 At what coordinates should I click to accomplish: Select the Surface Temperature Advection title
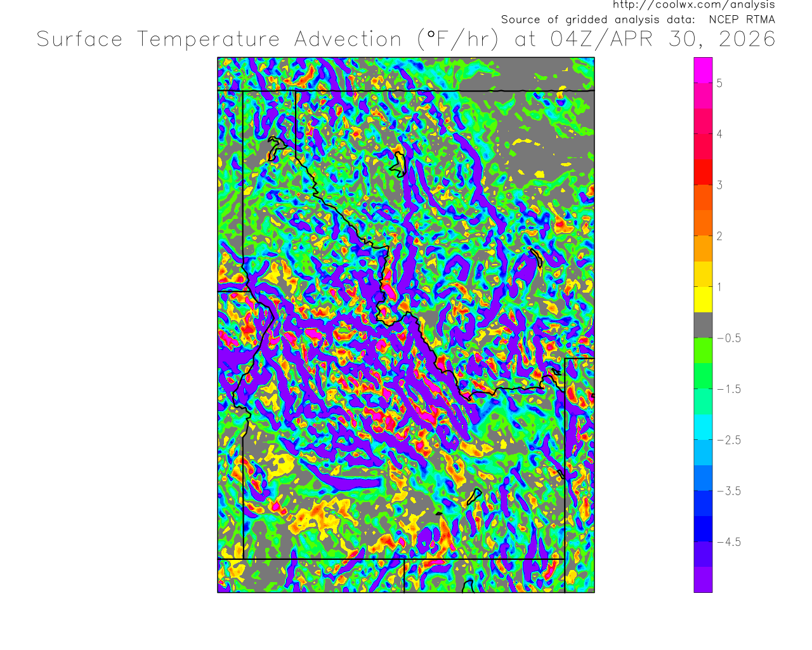[219, 39]
